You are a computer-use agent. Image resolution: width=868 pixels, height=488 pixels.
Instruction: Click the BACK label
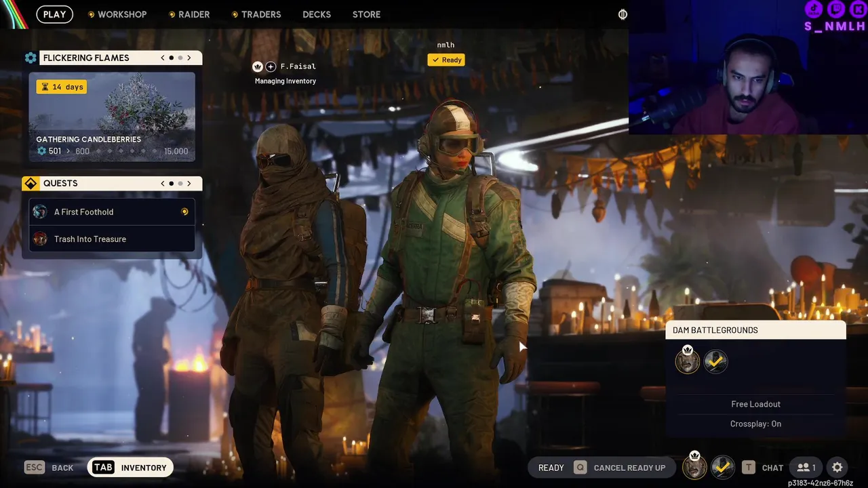point(62,468)
